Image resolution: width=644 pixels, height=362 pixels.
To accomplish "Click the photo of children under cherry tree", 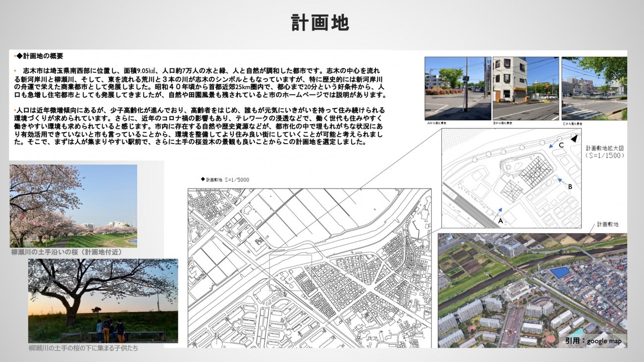I will [103, 301].
